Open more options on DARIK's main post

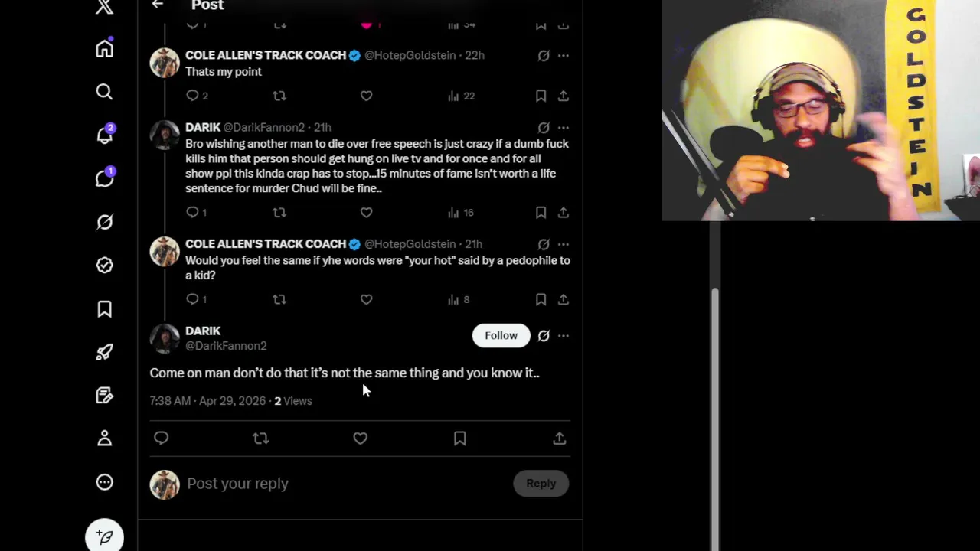click(x=563, y=335)
